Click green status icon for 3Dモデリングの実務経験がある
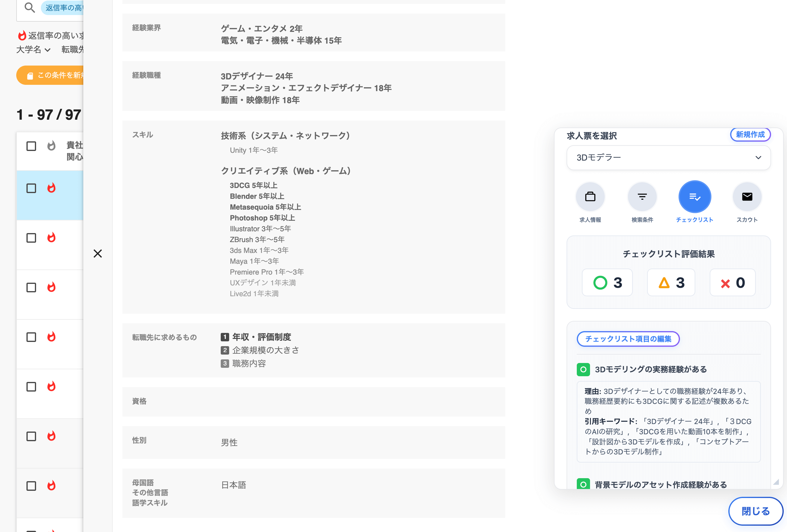787x532 pixels. (x=583, y=370)
